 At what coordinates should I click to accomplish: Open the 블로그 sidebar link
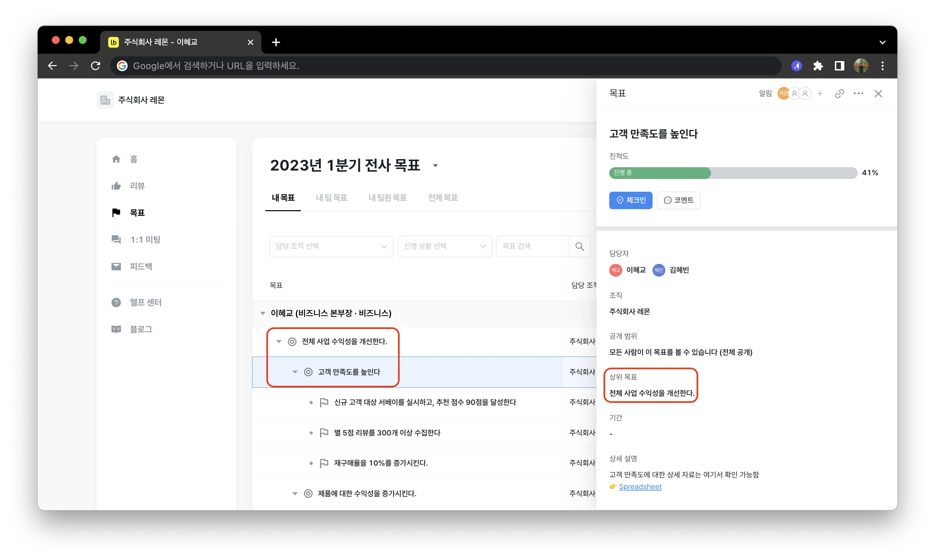click(132, 329)
